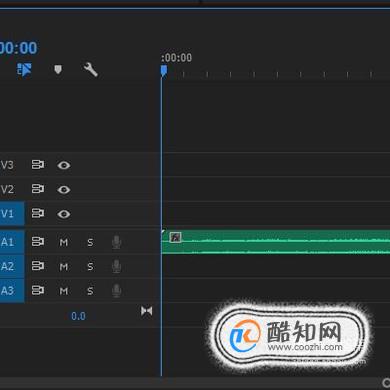Click the master track volume value 0.0

78,316
